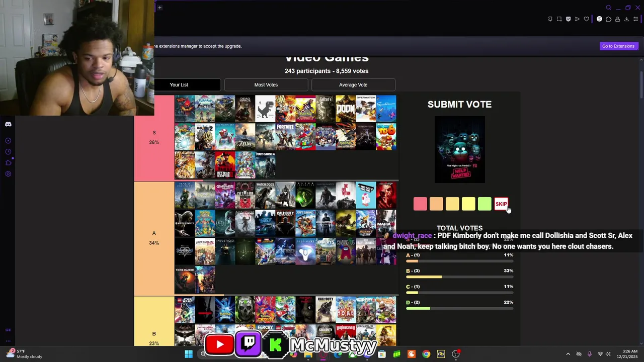Switch to the Most Votes tab
This screenshot has height=362, width=644.
click(x=266, y=85)
